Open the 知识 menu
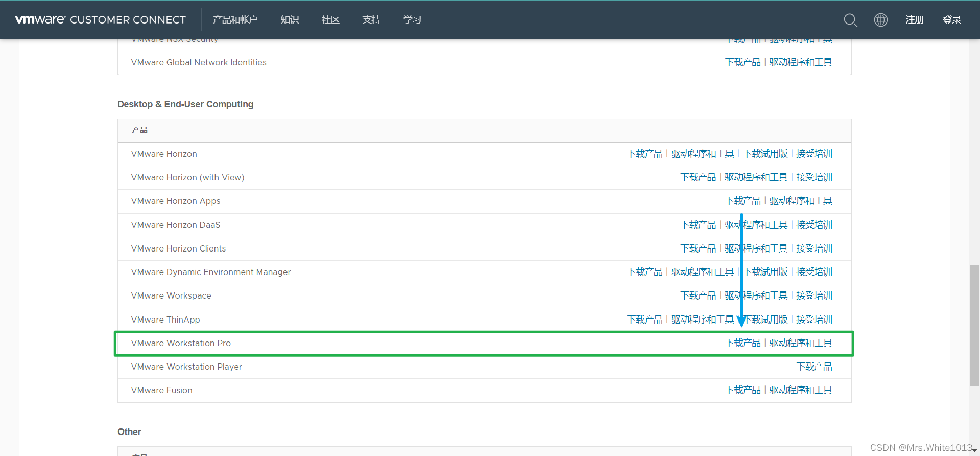Screen dimensions: 980x456 coord(290,20)
